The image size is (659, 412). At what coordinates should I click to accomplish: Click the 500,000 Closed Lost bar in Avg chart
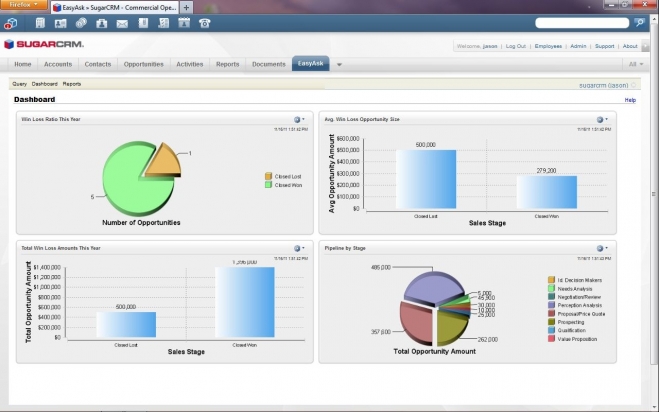(426, 179)
